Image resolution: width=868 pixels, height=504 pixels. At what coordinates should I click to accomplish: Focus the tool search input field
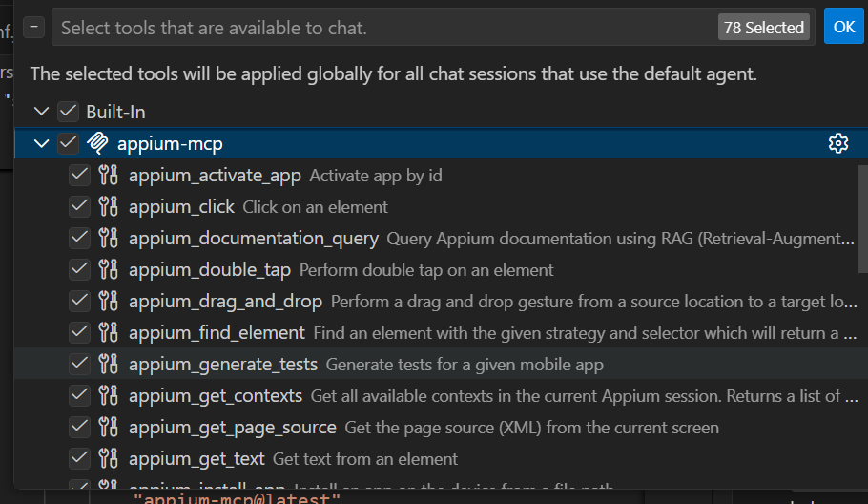[382, 28]
